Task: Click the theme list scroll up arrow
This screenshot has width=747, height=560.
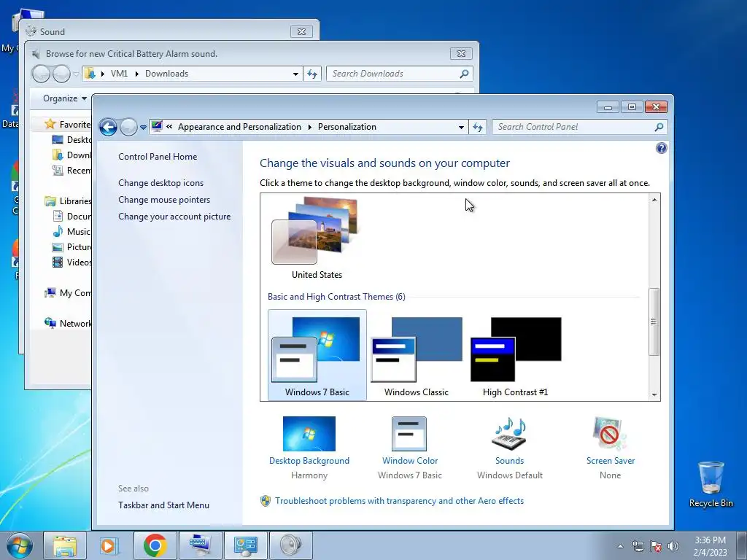Action: pyautogui.click(x=654, y=200)
